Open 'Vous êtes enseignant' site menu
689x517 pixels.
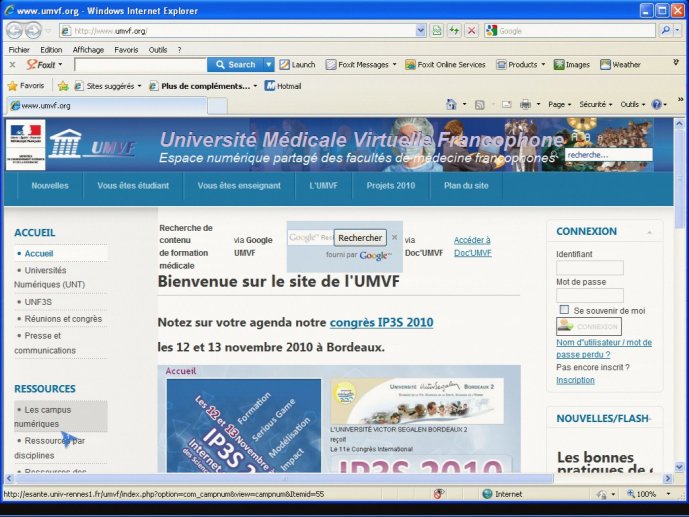tap(239, 186)
